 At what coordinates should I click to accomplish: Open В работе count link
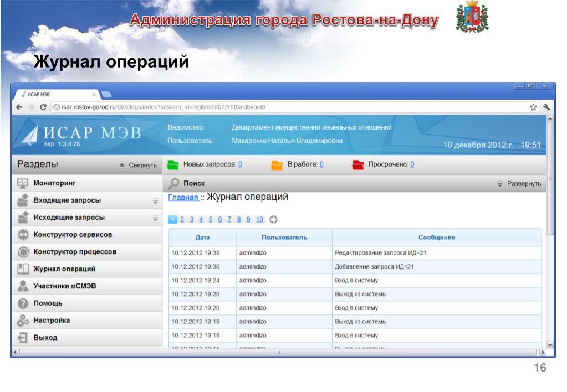coord(321,164)
